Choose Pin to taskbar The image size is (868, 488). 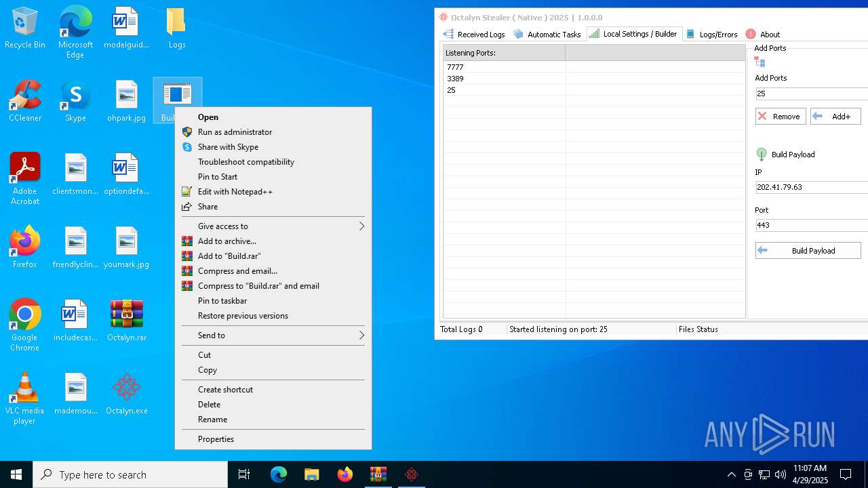coord(273,301)
